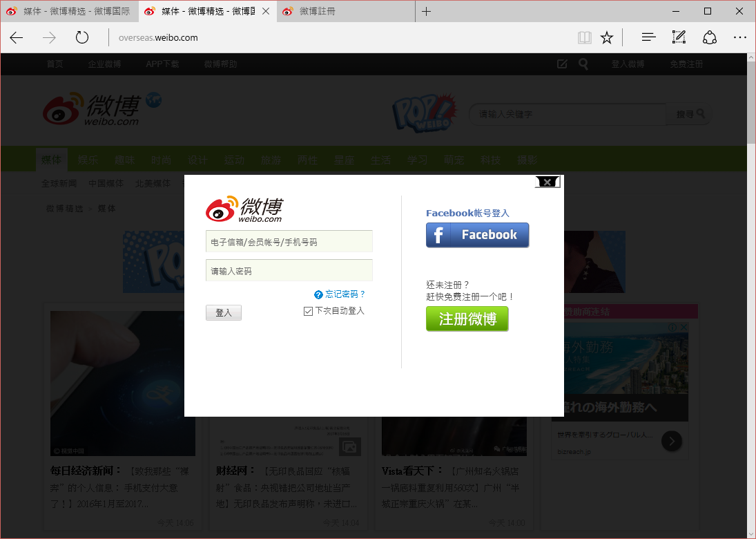Click 微博精选 breadcrumb link
This screenshot has width=756, height=539.
tap(65, 209)
